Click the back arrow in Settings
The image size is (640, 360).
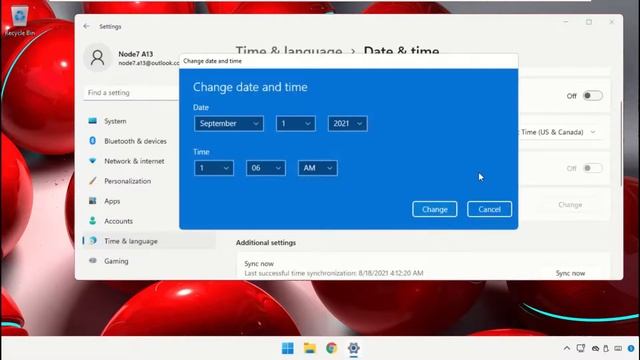[86, 26]
